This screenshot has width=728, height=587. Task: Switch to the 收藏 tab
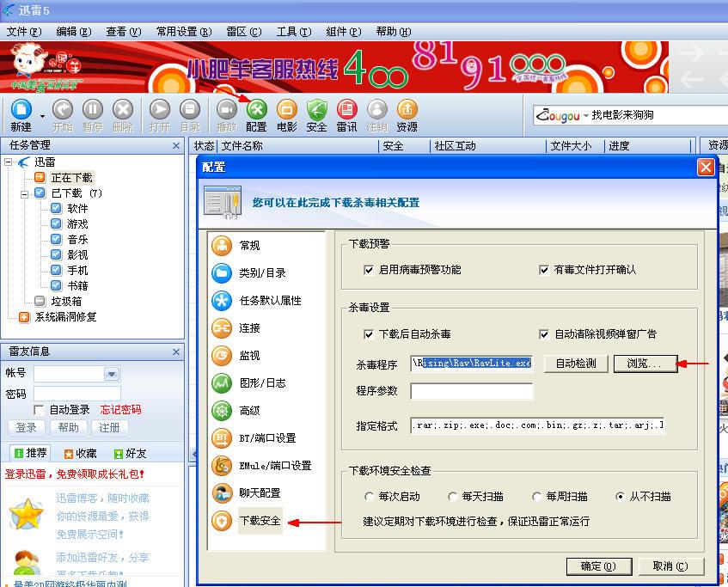81,453
